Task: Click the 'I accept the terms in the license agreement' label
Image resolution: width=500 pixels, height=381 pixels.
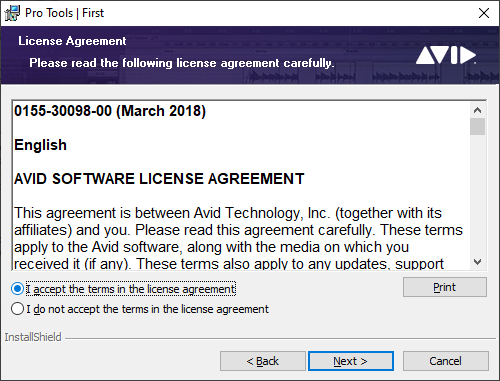Action: [x=131, y=289]
